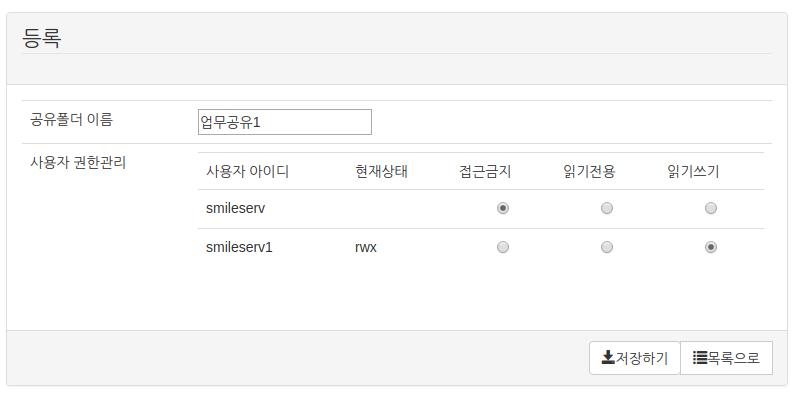Click the 현재상태 column header
This screenshot has height=394, width=795.
(381, 171)
